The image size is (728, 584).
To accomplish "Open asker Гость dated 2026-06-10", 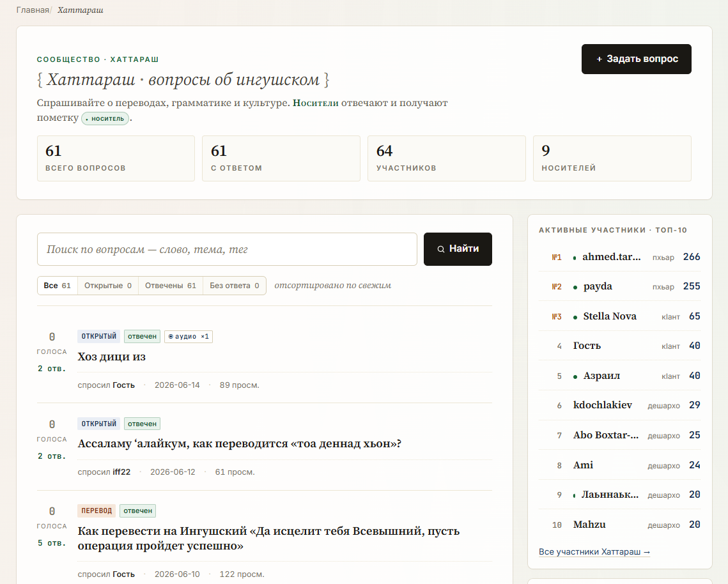I will tap(123, 574).
